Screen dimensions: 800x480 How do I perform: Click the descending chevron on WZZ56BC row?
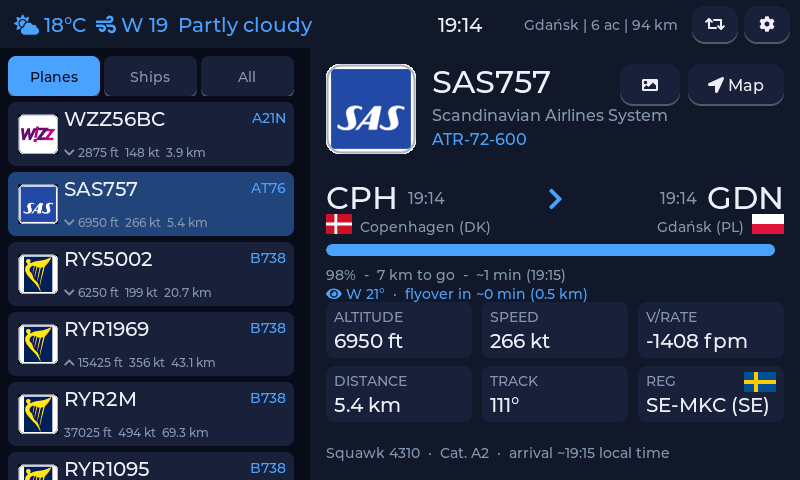69,153
